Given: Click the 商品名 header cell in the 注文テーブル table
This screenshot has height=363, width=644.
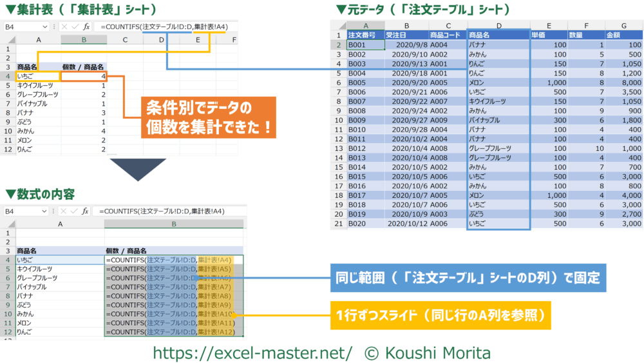Looking at the screenshot, I should pos(498,35).
